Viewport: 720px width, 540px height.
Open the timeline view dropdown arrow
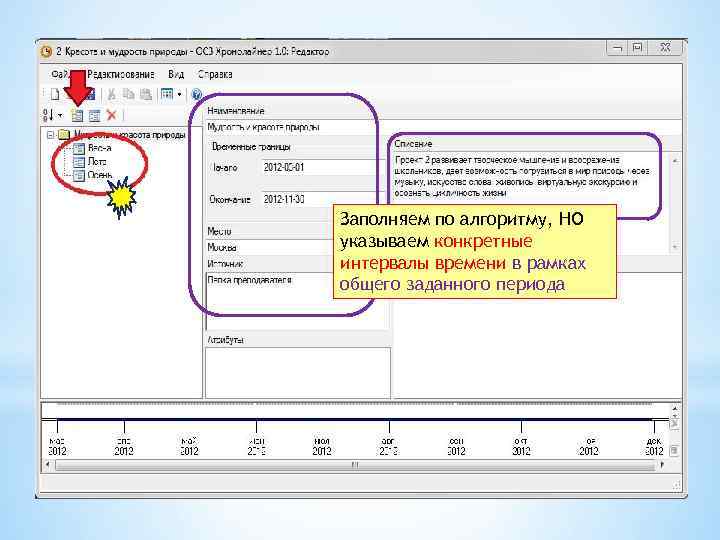coord(180,95)
